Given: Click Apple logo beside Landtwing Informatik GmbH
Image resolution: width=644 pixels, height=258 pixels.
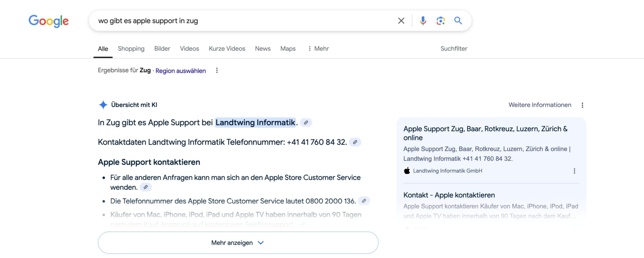Looking at the screenshot, I should point(407,171).
